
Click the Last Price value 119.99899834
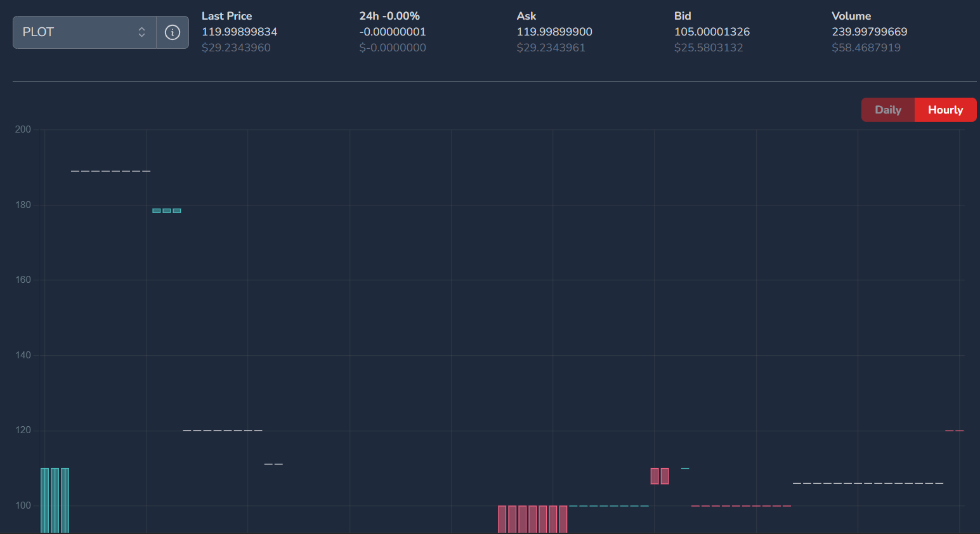pyautogui.click(x=240, y=32)
